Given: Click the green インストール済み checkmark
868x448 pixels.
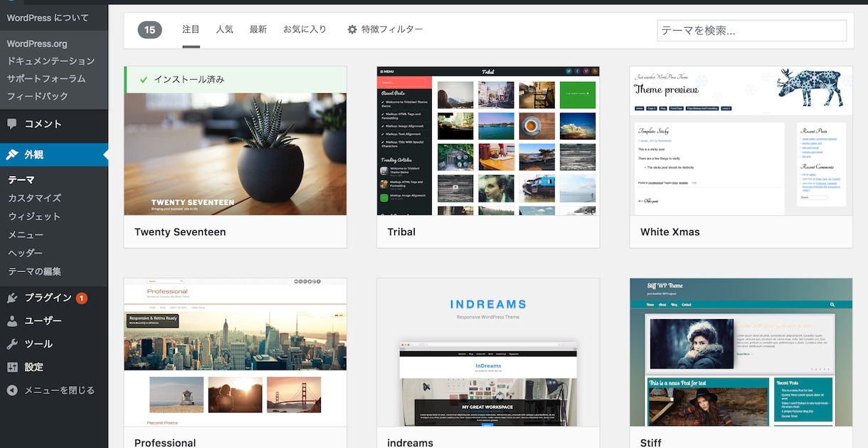Looking at the screenshot, I should click(144, 80).
